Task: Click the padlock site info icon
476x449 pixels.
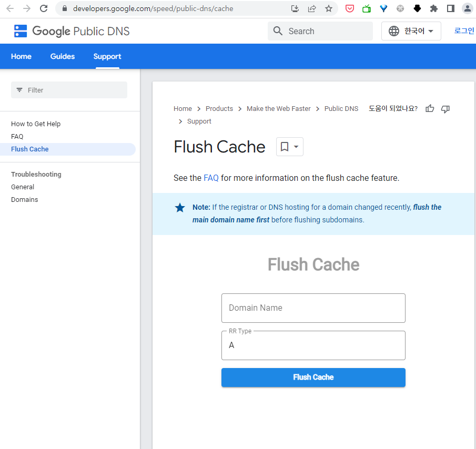Action: coord(64,8)
